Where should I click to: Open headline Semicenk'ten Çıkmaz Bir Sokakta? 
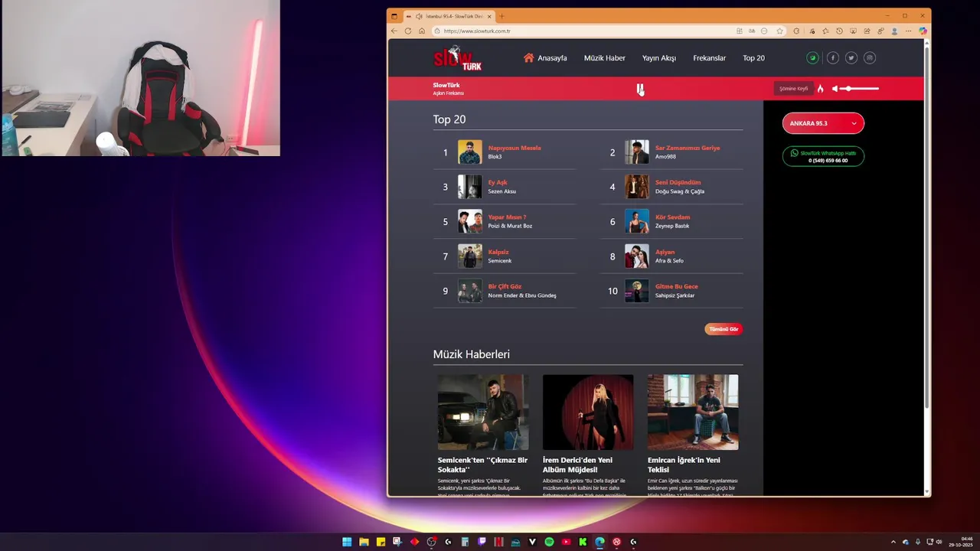(x=482, y=465)
